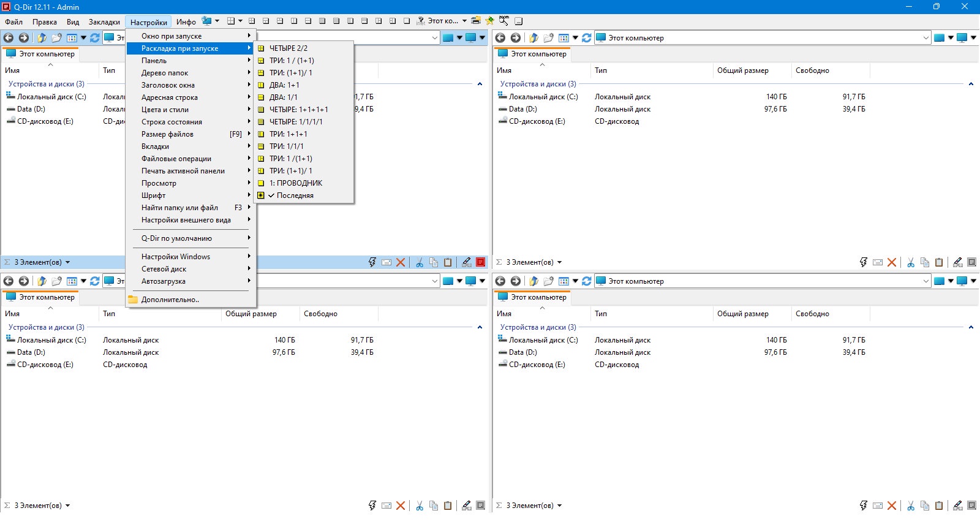Click scissors cut icon in bottom-left pane
Viewport: 980px width, 527px height.
click(x=420, y=506)
